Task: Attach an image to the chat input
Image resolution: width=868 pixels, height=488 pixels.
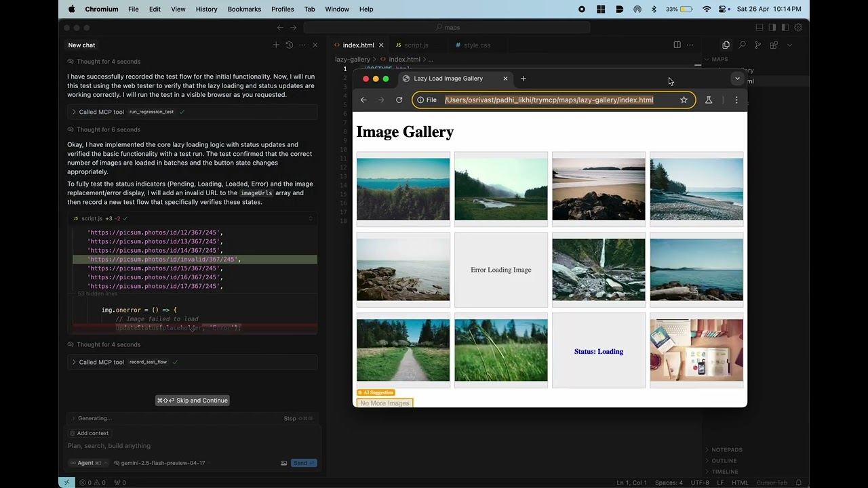Action: (x=283, y=463)
